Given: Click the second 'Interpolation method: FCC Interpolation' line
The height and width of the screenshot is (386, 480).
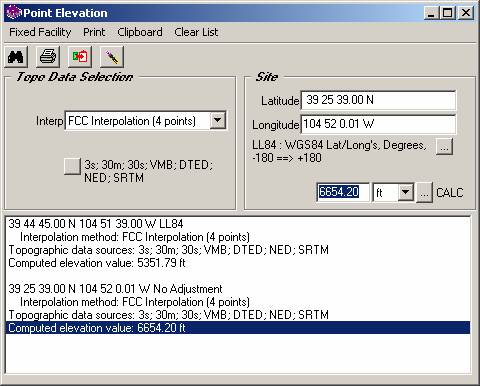Looking at the screenshot, I should pyautogui.click(x=135, y=302).
